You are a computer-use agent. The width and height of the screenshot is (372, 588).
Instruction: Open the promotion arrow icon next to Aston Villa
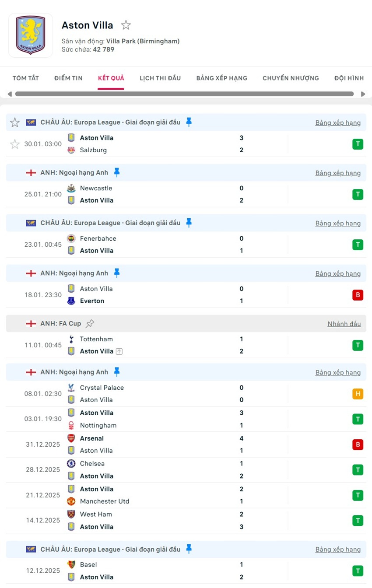pyautogui.click(x=120, y=351)
